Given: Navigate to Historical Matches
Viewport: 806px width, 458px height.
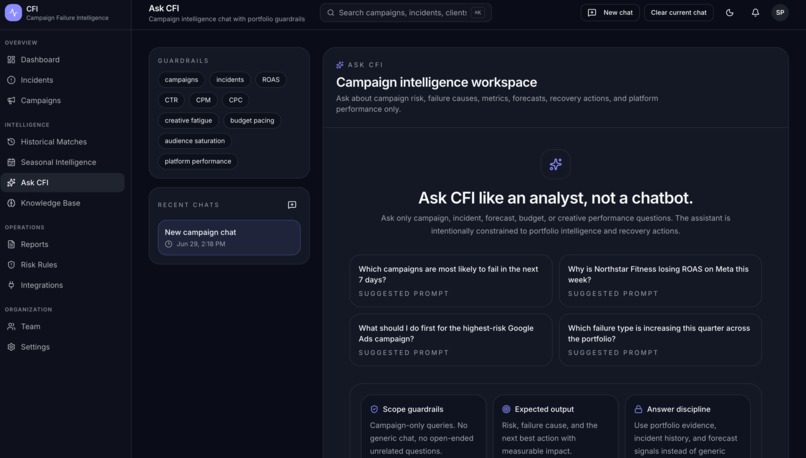Looking at the screenshot, I should [x=62, y=142].
